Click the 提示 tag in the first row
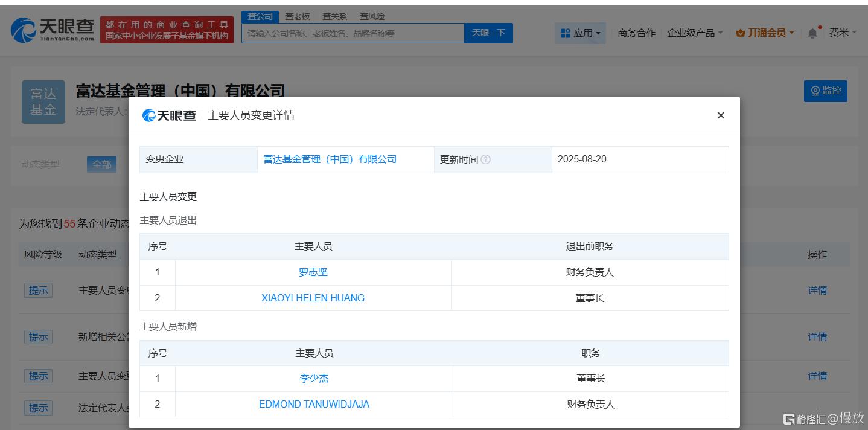Image resolution: width=868 pixels, height=430 pixels. 38,290
